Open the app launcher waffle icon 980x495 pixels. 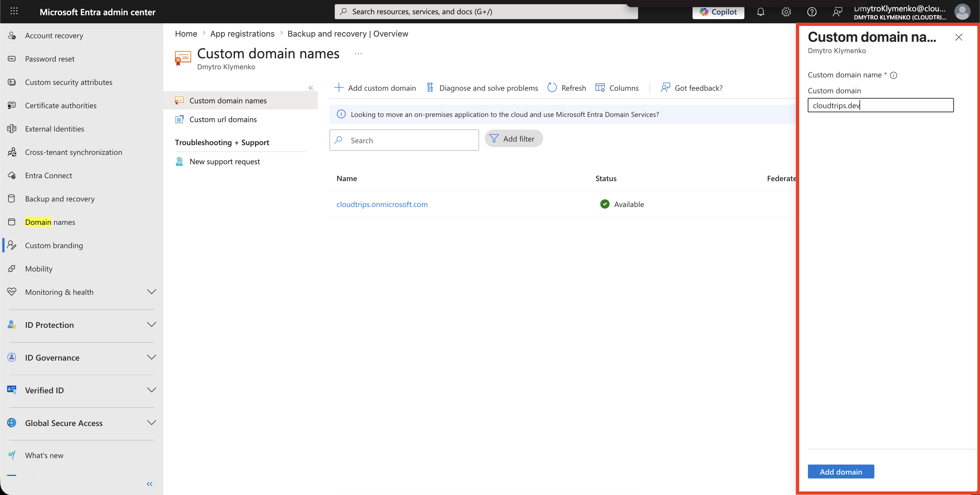coord(14,11)
